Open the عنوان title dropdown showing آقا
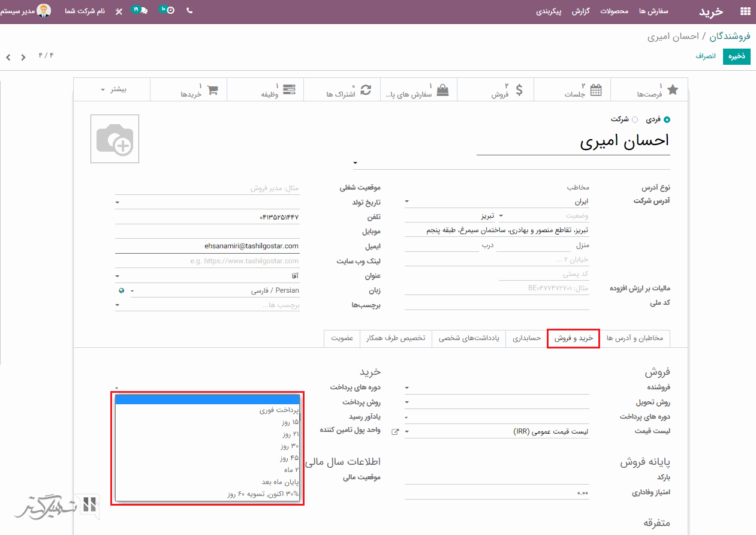 click(207, 276)
